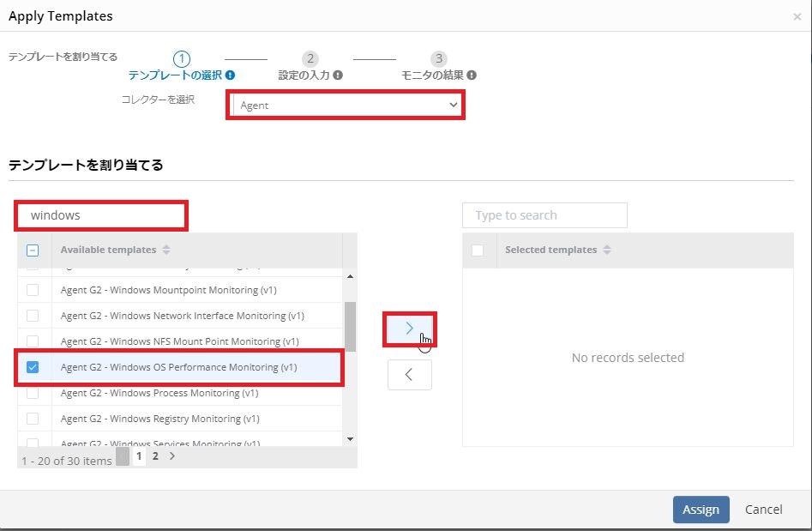Click the selected templates Type to search field

point(544,215)
